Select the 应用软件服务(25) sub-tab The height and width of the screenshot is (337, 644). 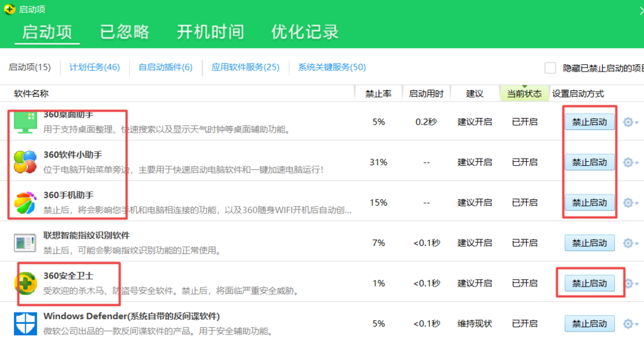(x=245, y=67)
